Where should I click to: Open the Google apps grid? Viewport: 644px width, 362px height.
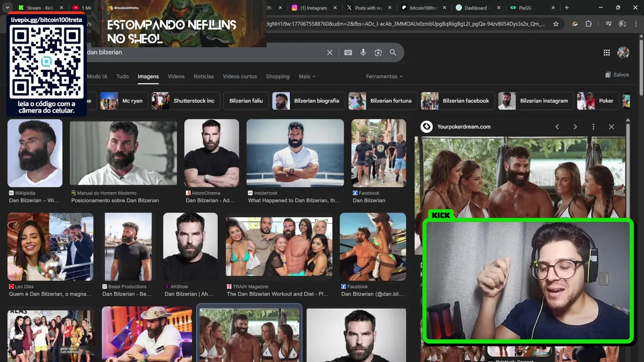tap(607, 52)
